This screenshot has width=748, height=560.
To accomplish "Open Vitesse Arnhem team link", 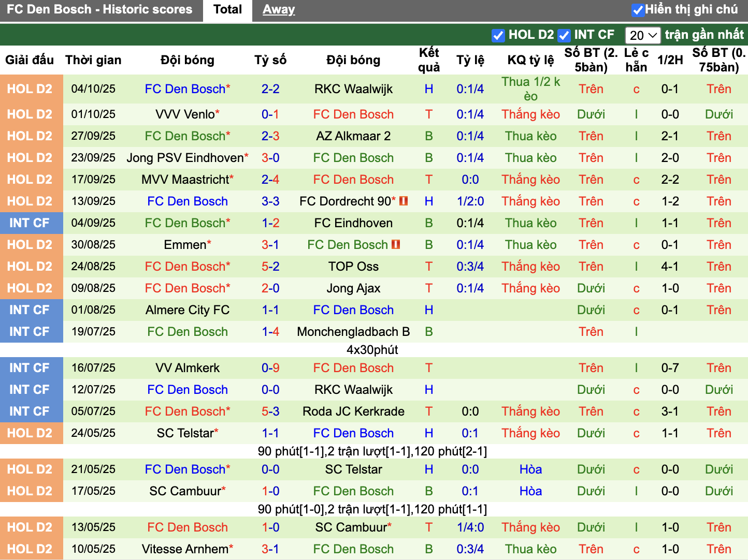I will (185, 549).
